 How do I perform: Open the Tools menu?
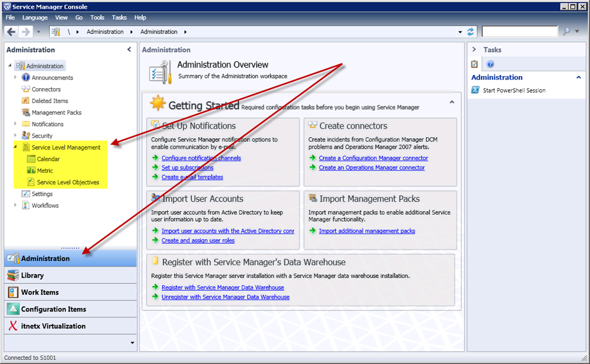click(97, 18)
